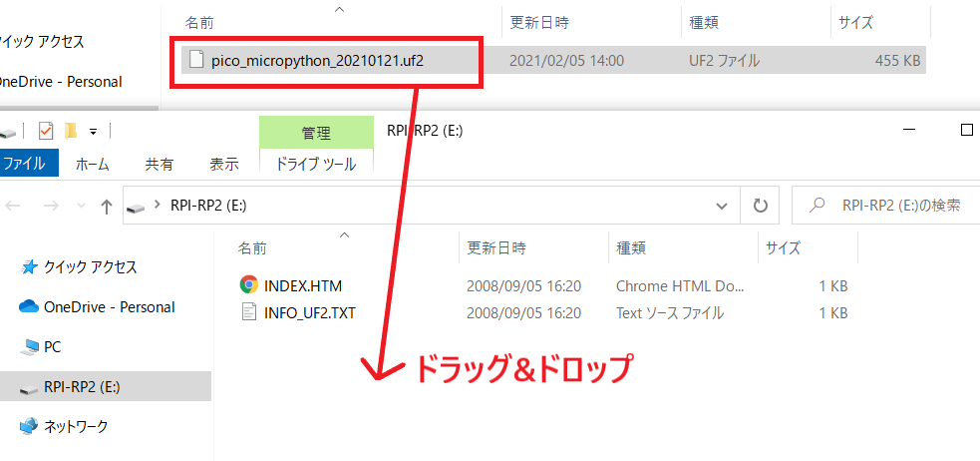This screenshot has height=461, width=980.
Task: Click the RPI-RP2 (E:) address bar path
Action: 208,206
